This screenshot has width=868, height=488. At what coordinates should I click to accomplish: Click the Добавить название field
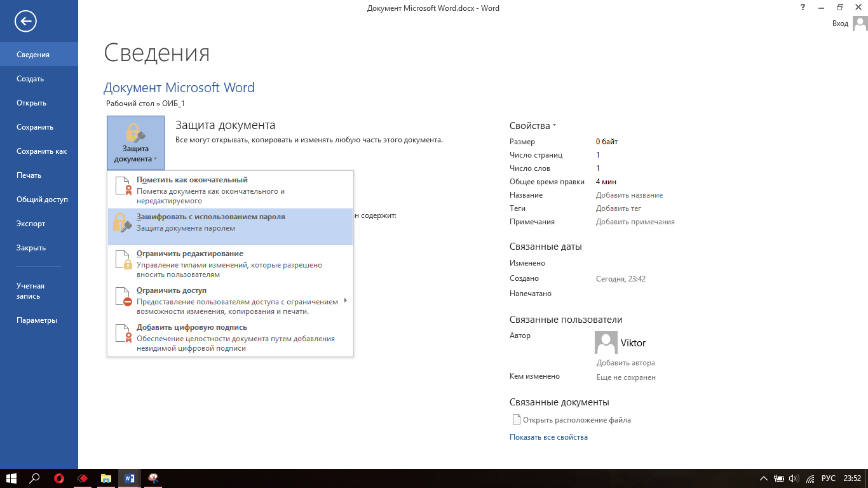(629, 195)
